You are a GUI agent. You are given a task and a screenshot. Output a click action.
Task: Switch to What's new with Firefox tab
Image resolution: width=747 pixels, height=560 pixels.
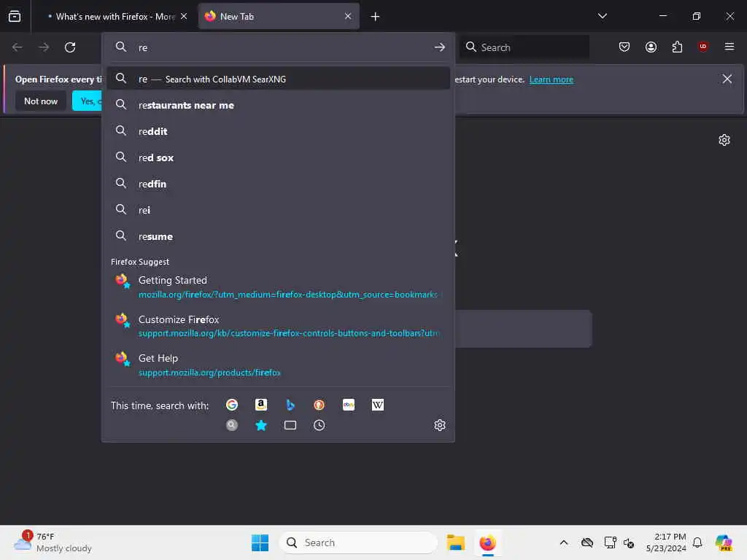tap(115, 17)
